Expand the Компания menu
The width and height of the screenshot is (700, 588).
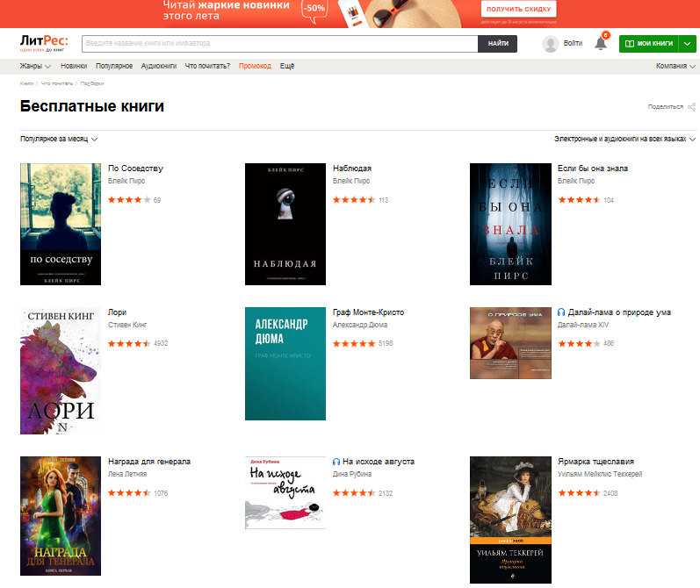click(x=675, y=66)
